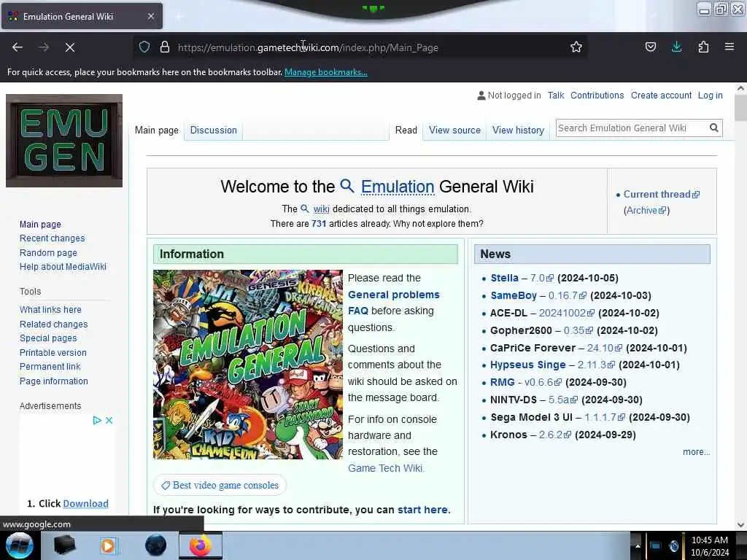Screen dimensions: 747x560
Task: Click the EMU GEN wiki logo
Action: (x=64, y=141)
